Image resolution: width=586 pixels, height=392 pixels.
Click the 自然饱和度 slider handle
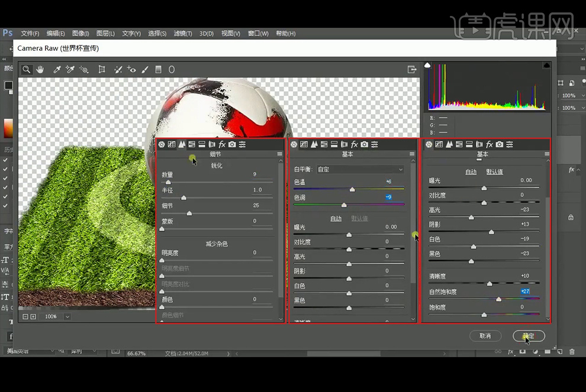pyautogui.click(x=498, y=299)
